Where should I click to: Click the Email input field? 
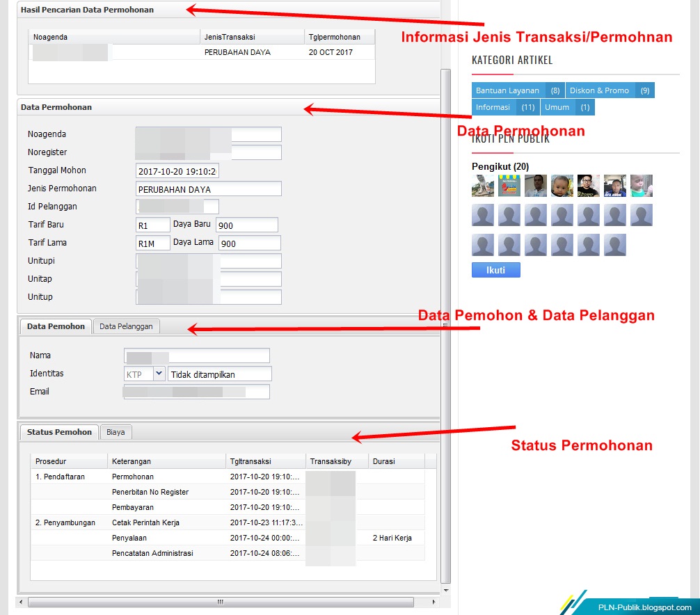point(196,391)
